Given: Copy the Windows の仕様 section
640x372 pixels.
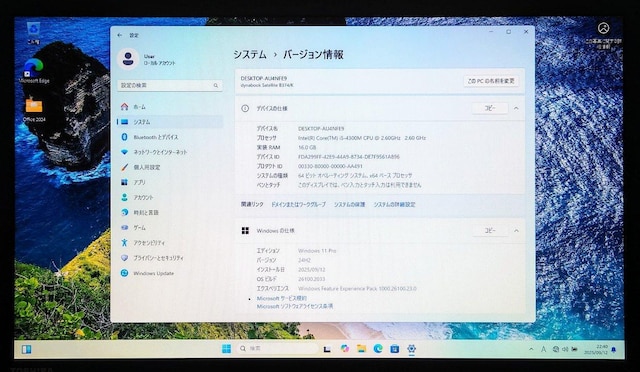Looking at the screenshot, I should coord(490,230).
